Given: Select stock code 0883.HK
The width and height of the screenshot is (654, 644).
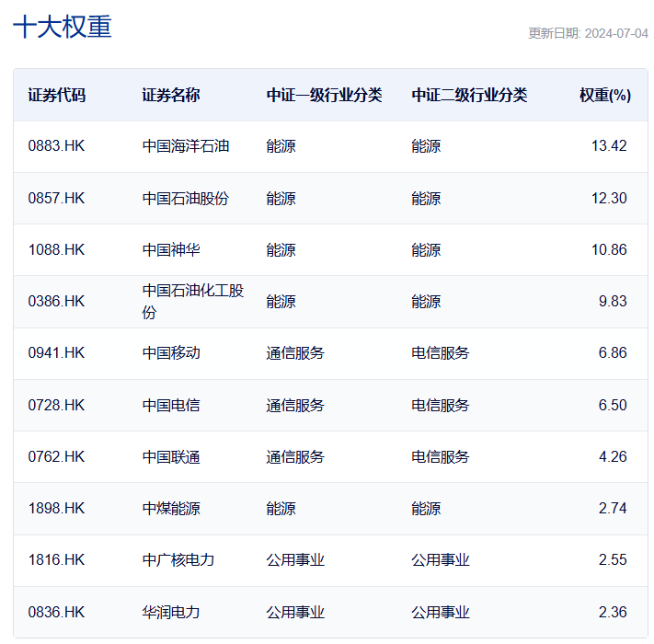Looking at the screenshot, I should (56, 146).
